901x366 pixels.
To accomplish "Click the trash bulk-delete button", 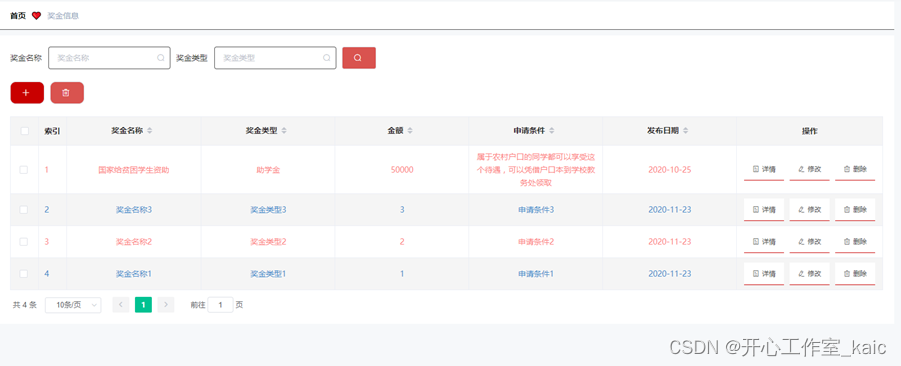I will pos(67,93).
